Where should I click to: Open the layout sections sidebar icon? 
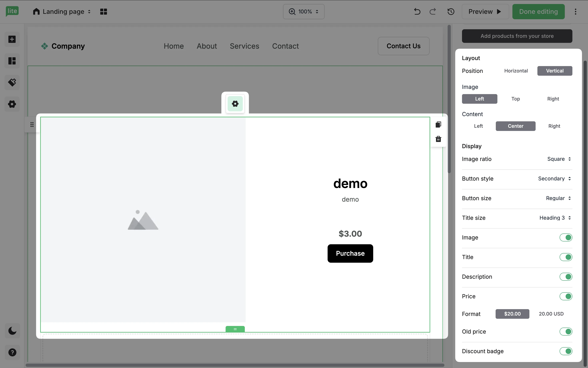click(12, 61)
